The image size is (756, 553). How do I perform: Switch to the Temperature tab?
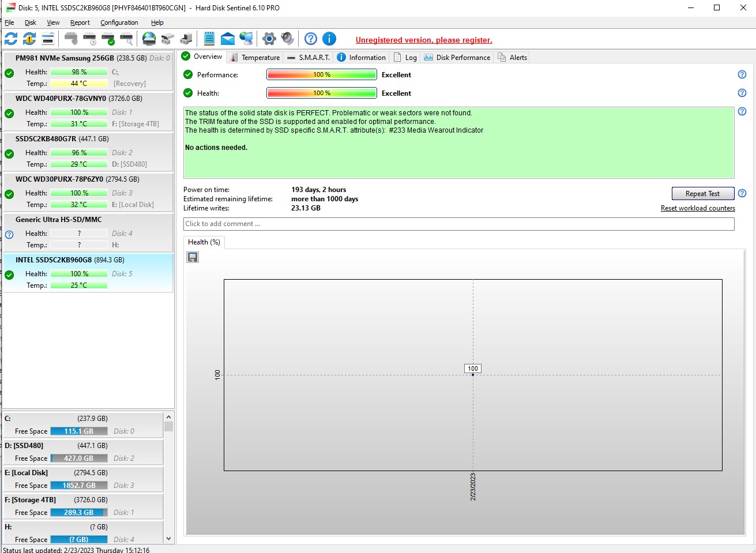(x=255, y=57)
